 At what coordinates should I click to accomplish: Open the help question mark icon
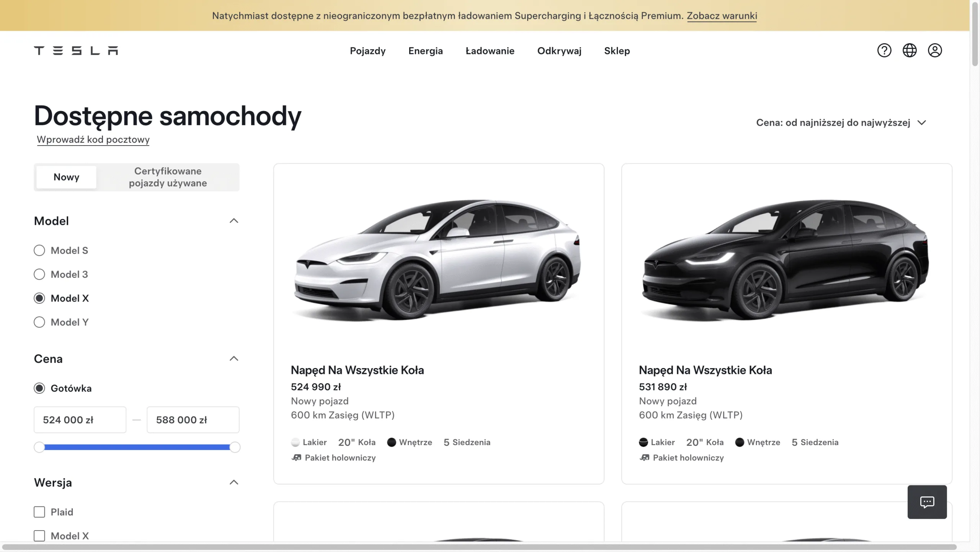pyautogui.click(x=884, y=51)
